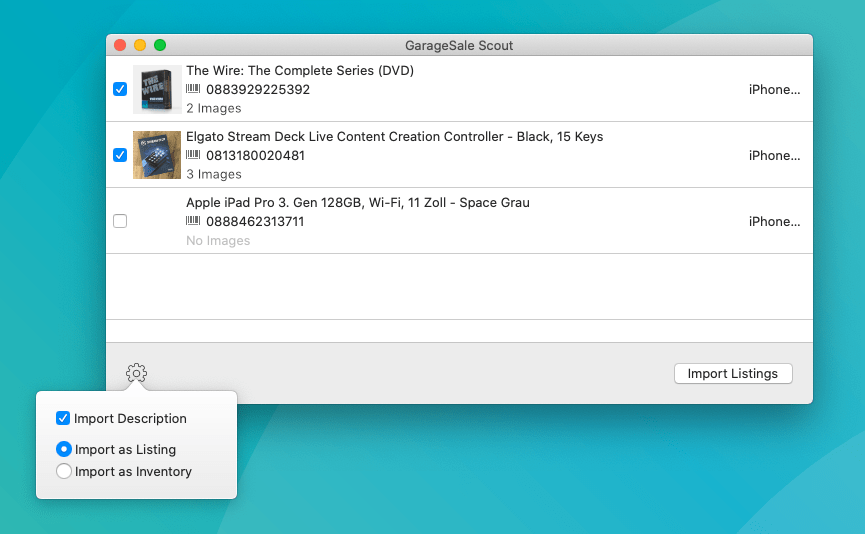Click the 2 Images label
Image resolution: width=865 pixels, height=534 pixels.
213,108
